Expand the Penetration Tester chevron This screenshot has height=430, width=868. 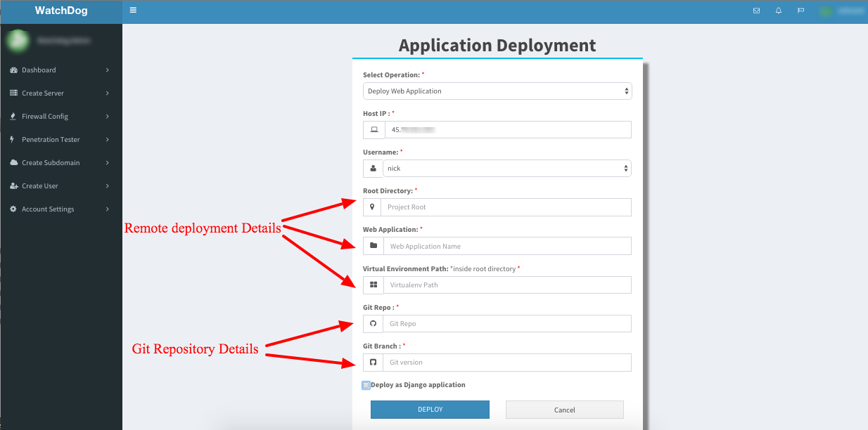pos(108,140)
